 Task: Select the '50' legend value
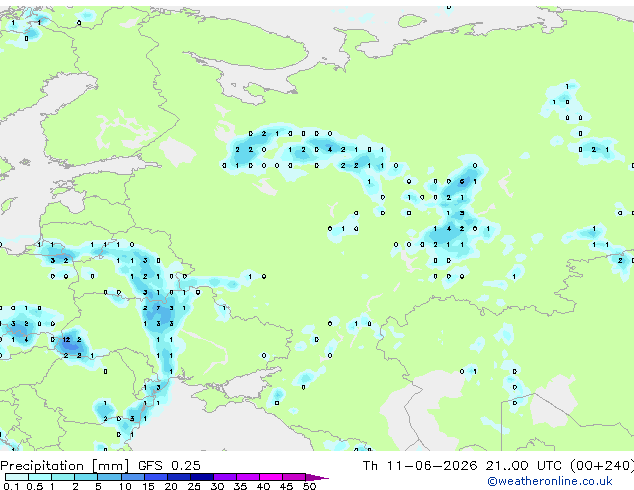point(310,486)
